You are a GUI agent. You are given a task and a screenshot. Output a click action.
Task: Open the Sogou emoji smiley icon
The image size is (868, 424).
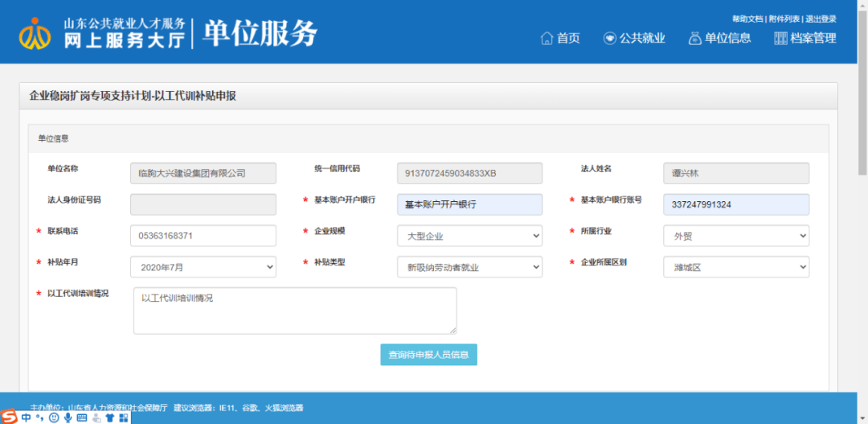pyautogui.click(x=54, y=417)
